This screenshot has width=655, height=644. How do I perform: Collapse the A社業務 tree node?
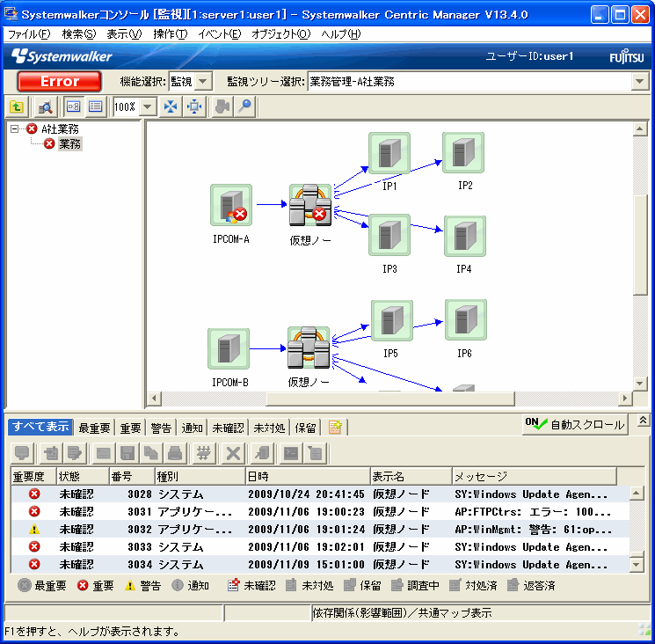pos(15,128)
